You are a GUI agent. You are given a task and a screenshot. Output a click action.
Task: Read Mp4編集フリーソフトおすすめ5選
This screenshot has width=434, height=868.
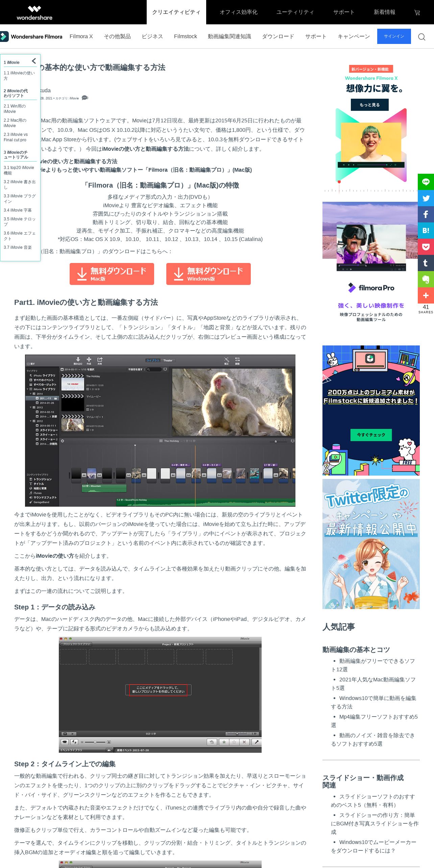375,721
